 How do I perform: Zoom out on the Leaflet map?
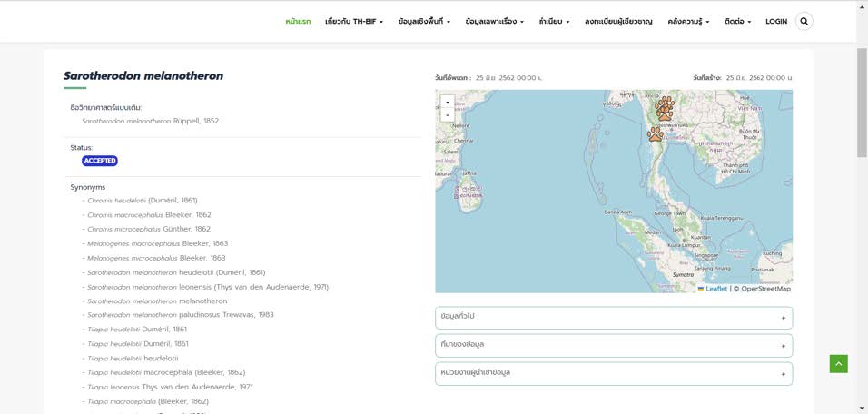coord(447,116)
